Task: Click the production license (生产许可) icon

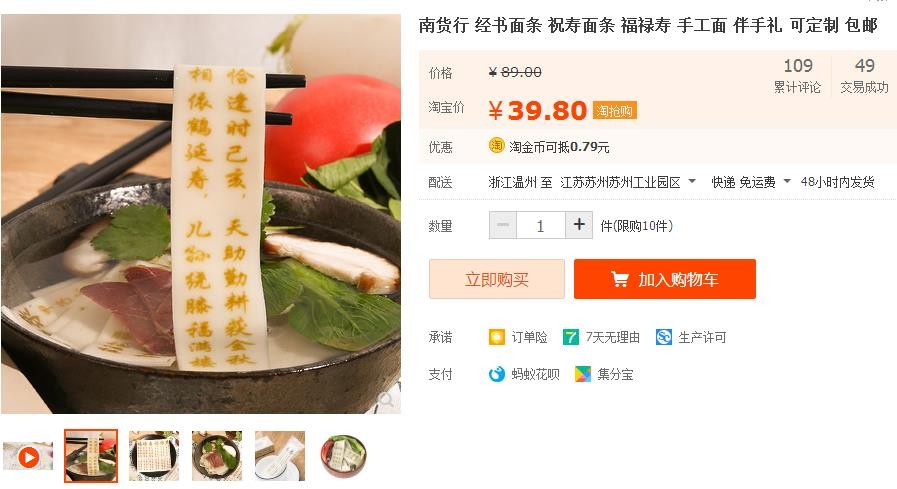Action: click(x=664, y=337)
